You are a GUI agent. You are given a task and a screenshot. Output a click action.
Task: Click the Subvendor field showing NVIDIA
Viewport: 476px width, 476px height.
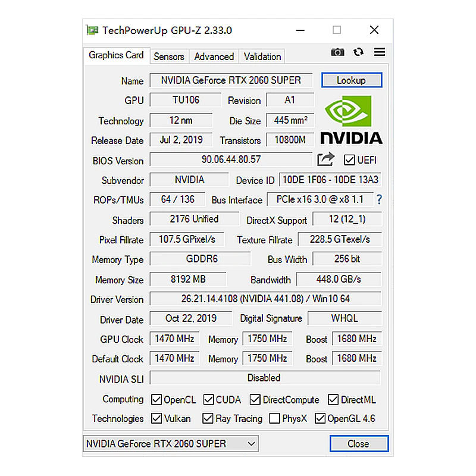pyautogui.click(x=189, y=180)
